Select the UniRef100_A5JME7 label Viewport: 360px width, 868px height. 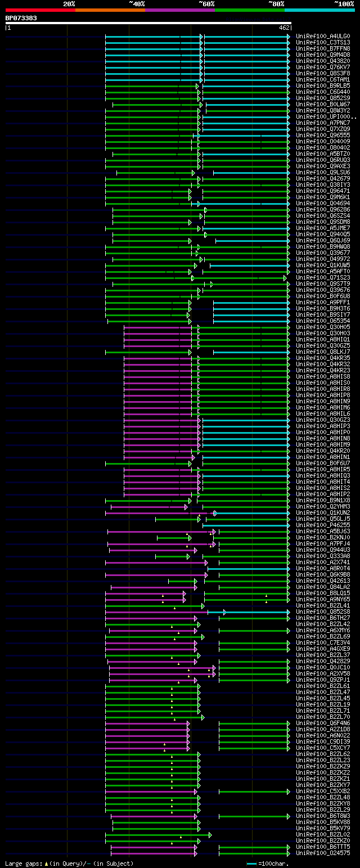[323, 228]
